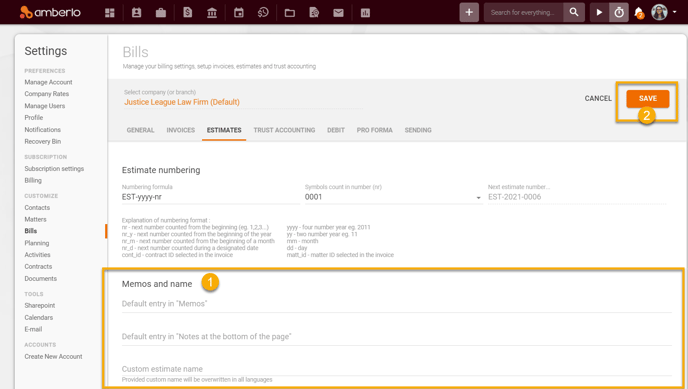This screenshot has width=688, height=389.
Task: Open Documents settings in sidebar
Action: pyautogui.click(x=40, y=278)
